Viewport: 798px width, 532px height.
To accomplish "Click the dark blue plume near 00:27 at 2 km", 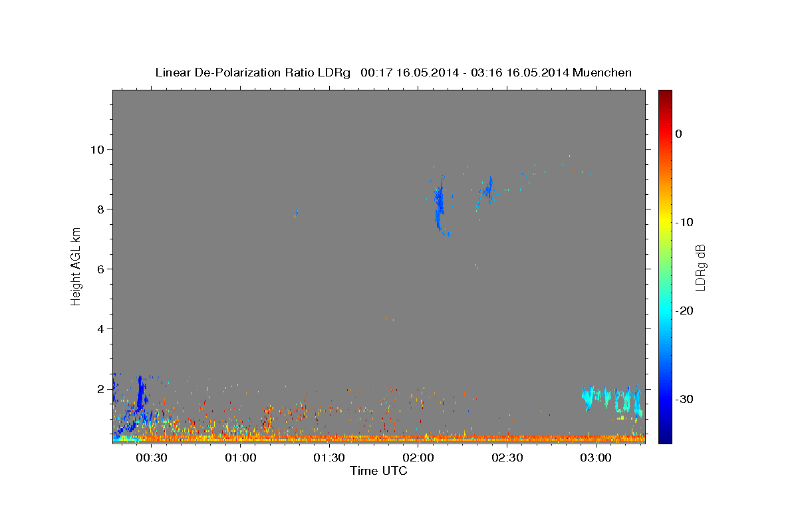I will pos(140,394).
